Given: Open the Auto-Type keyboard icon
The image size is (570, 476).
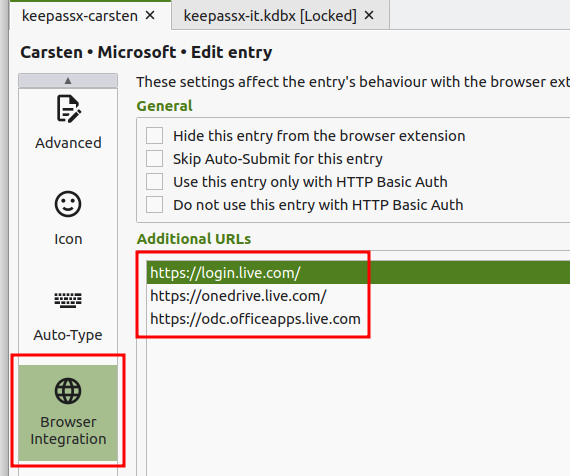Looking at the screenshot, I should (x=68, y=300).
